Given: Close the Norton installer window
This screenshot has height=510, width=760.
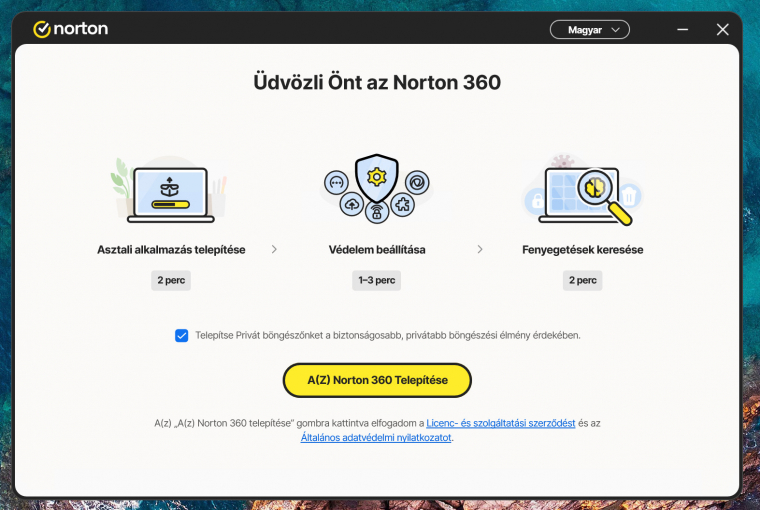Looking at the screenshot, I should coord(722,30).
